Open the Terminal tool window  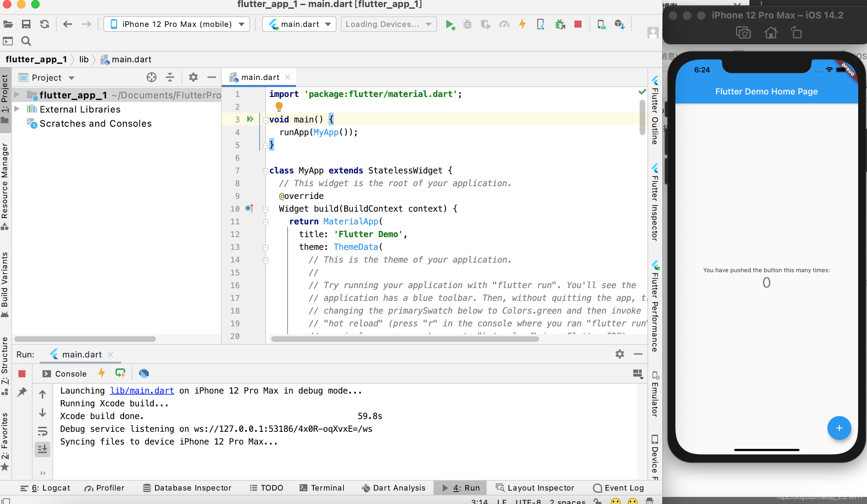[322, 488]
